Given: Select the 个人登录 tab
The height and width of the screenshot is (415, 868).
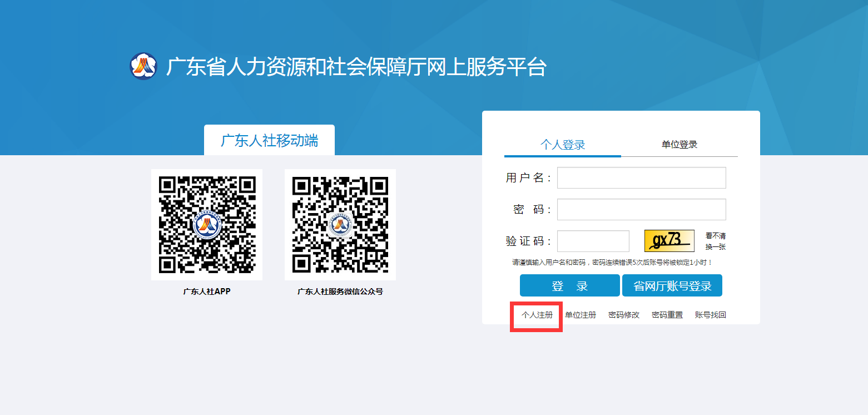Looking at the screenshot, I should (x=562, y=144).
